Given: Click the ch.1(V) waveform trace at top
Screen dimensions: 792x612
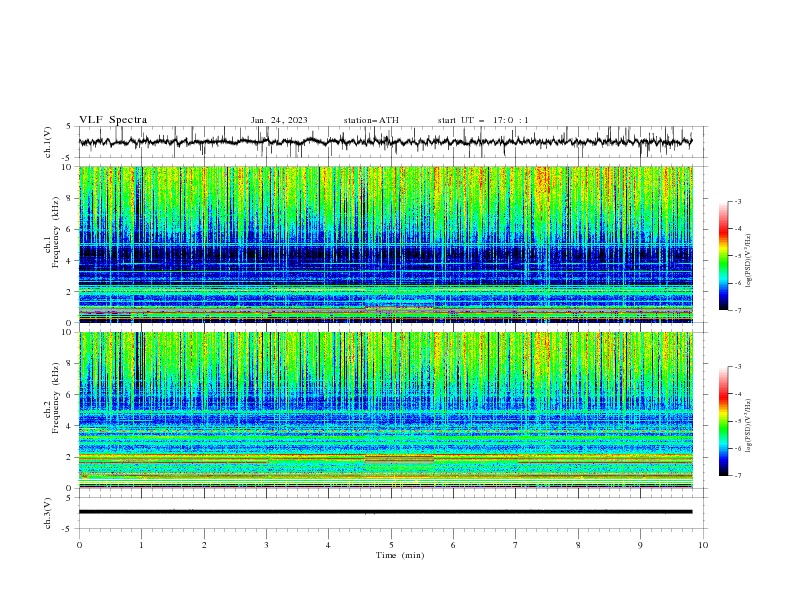Looking at the screenshot, I should [385, 142].
